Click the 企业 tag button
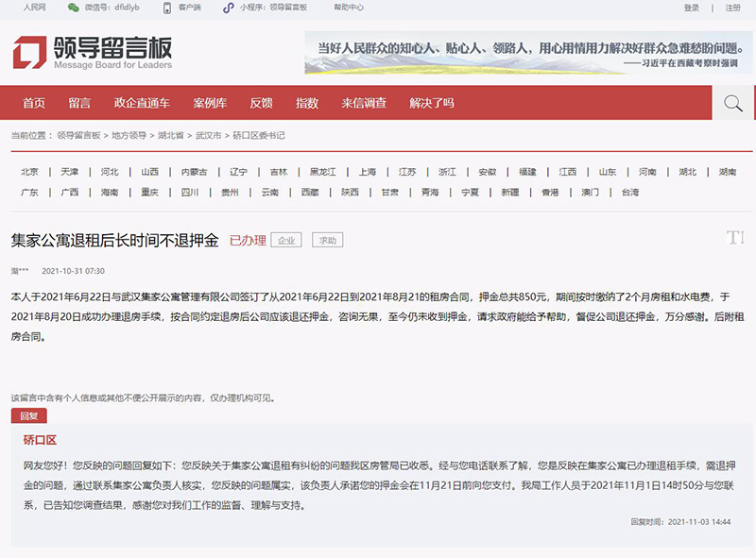Image resolution: width=756 pixels, height=558 pixels. tap(286, 240)
